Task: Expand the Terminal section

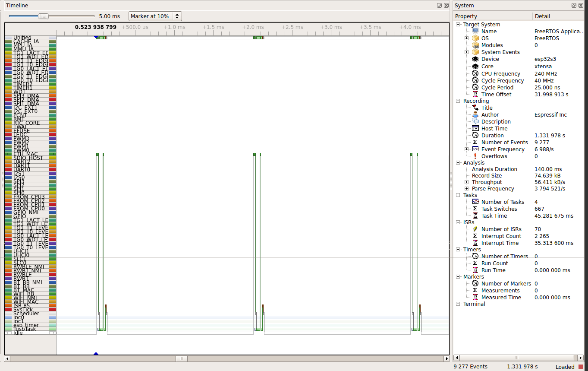Action: coord(458,304)
